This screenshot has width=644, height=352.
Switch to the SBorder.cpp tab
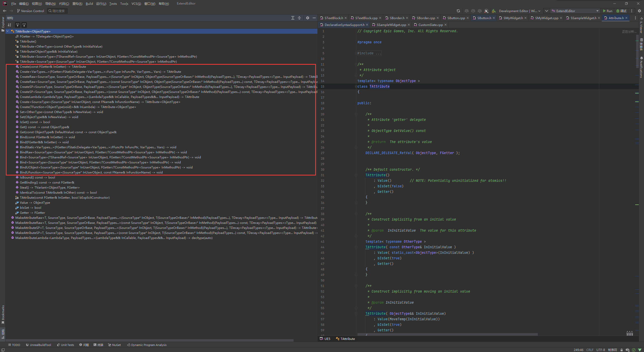click(426, 18)
